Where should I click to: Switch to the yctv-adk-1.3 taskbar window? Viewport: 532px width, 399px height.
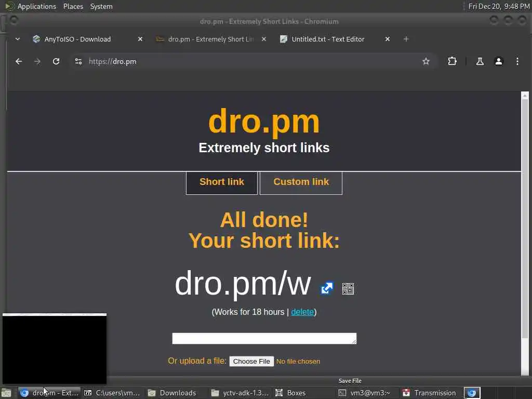tap(240, 393)
